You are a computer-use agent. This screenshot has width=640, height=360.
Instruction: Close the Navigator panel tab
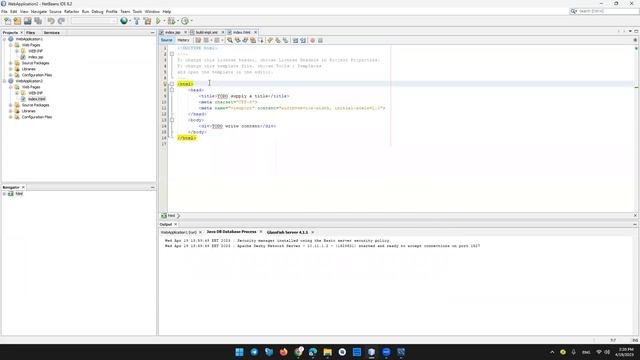pos(23,187)
